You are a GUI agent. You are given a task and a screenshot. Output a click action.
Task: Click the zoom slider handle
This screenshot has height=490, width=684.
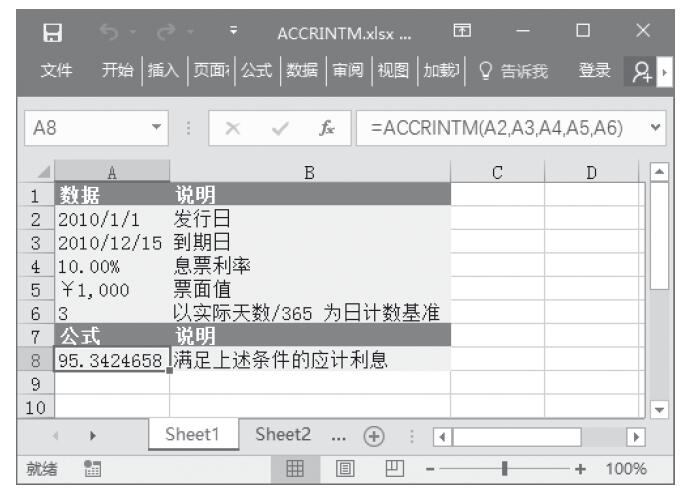[506, 469]
